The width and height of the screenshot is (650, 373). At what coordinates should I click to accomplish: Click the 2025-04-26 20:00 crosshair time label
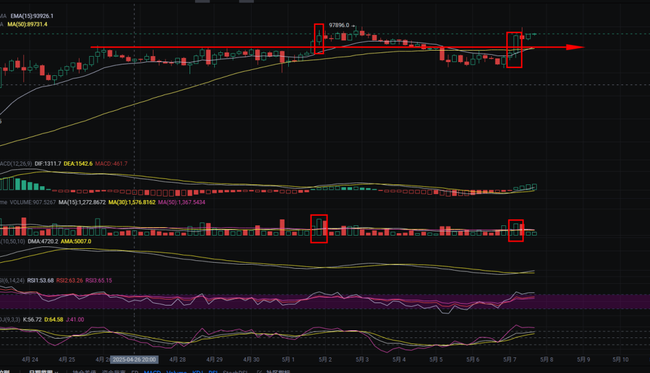point(134,359)
